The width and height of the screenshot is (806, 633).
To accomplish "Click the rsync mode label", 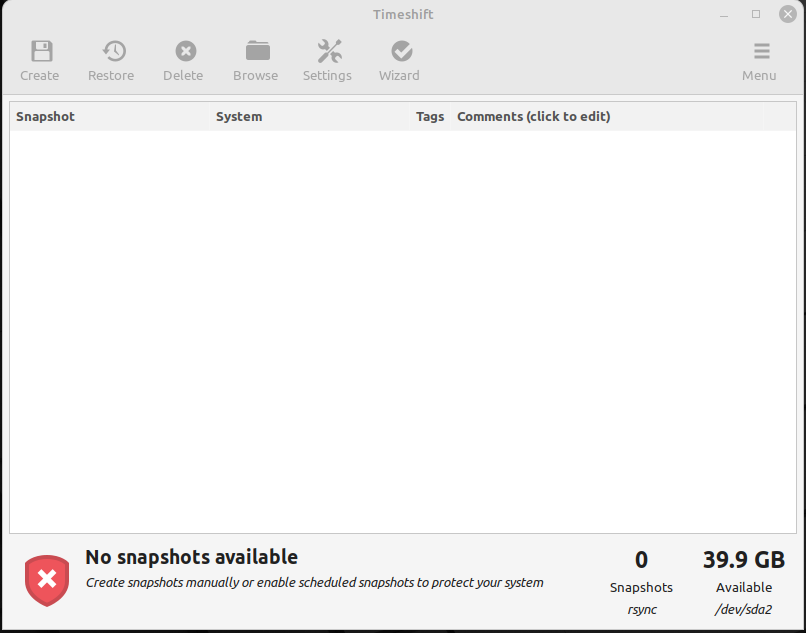I will (641, 609).
